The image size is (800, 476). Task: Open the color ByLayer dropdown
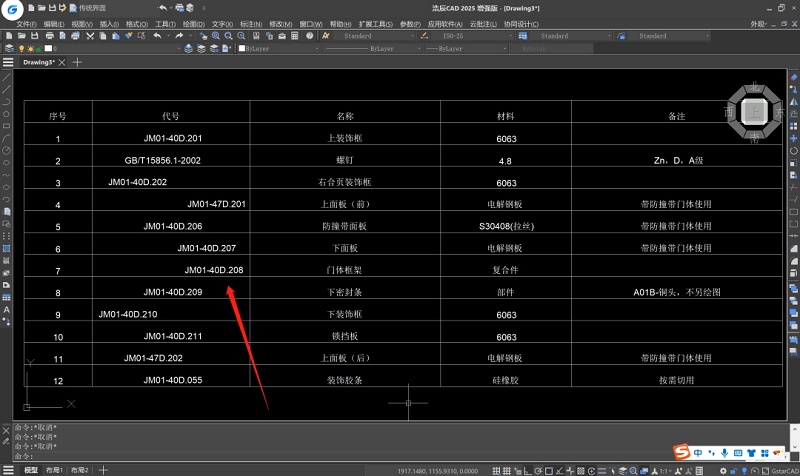tap(279, 48)
